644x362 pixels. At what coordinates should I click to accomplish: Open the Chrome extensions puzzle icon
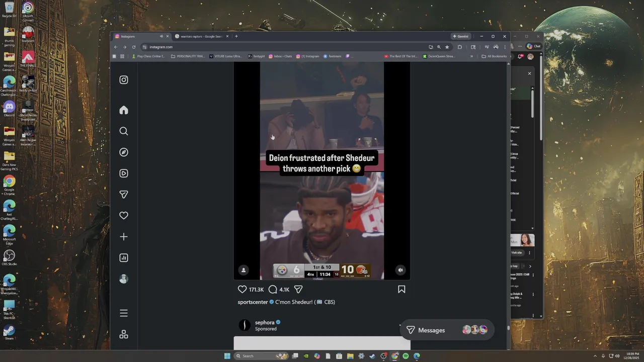click(460, 47)
